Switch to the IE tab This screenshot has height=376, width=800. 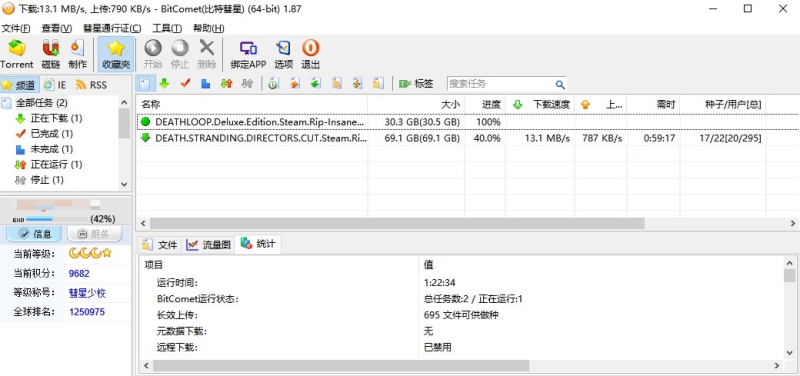point(55,85)
